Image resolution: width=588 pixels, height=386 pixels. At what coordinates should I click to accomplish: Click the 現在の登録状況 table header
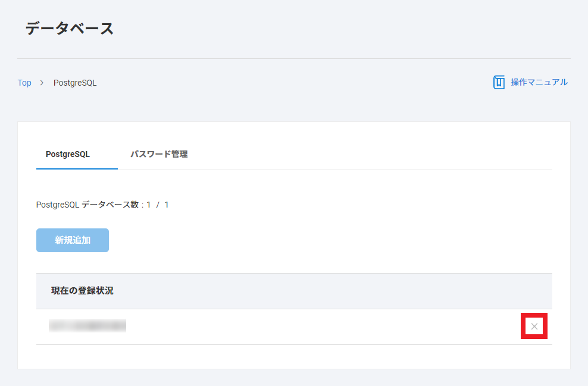point(82,291)
